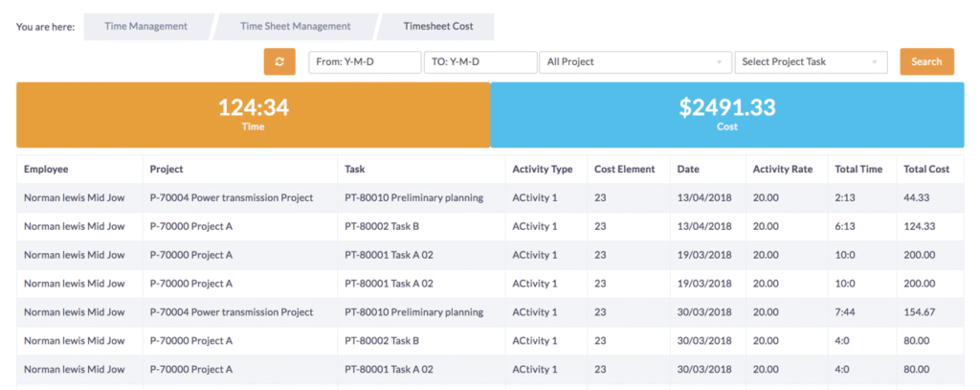Open the Select Project Task dropdown
This screenshot has width=980, height=390.
point(812,62)
